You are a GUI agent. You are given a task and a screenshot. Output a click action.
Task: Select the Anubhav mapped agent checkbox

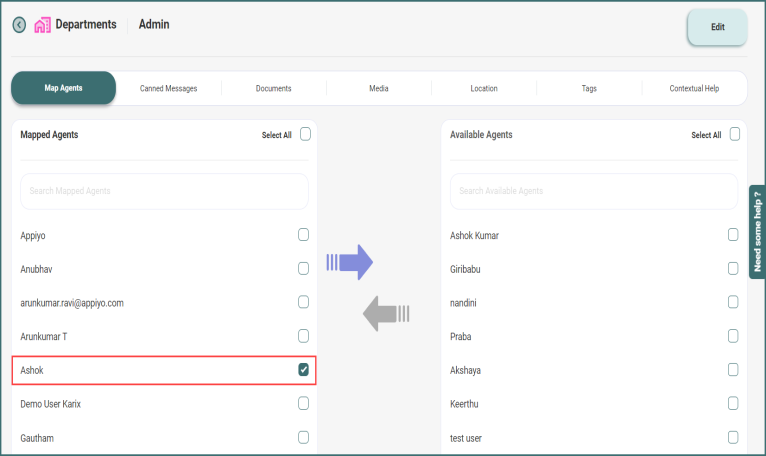[303, 269]
